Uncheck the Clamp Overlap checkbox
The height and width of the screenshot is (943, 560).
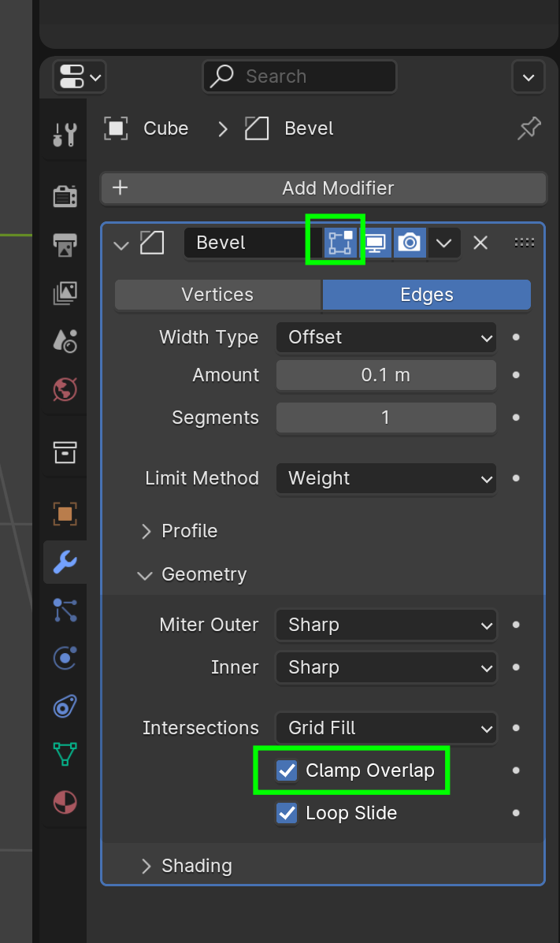286,770
